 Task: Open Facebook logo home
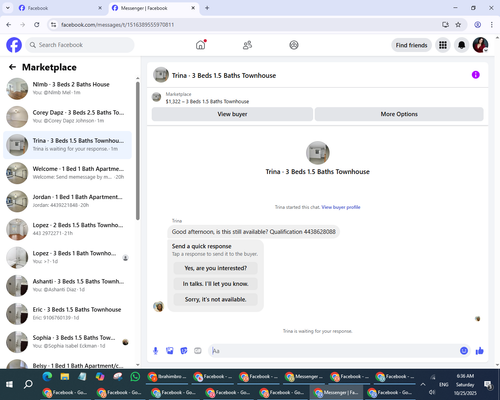(14, 45)
